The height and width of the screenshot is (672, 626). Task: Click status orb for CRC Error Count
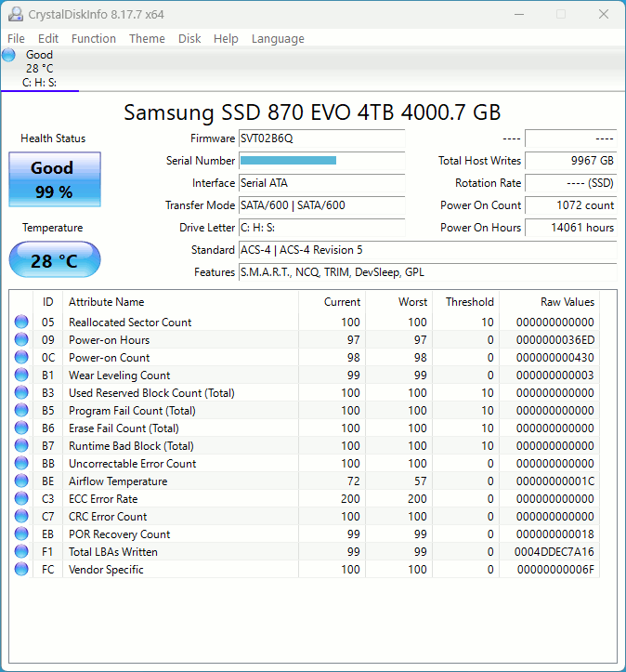point(21,516)
